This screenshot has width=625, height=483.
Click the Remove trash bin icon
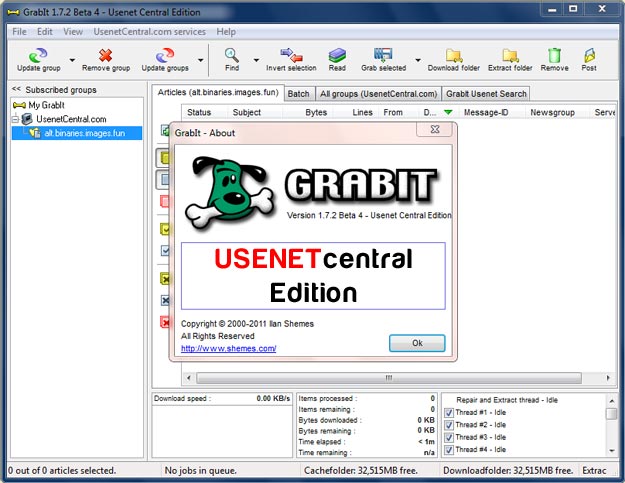pyautogui.click(x=554, y=55)
